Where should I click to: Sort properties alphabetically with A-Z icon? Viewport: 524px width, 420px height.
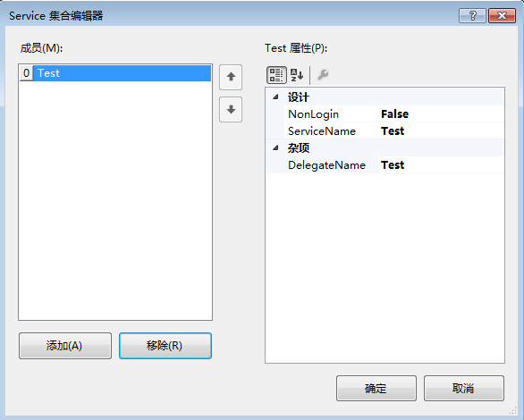point(296,75)
